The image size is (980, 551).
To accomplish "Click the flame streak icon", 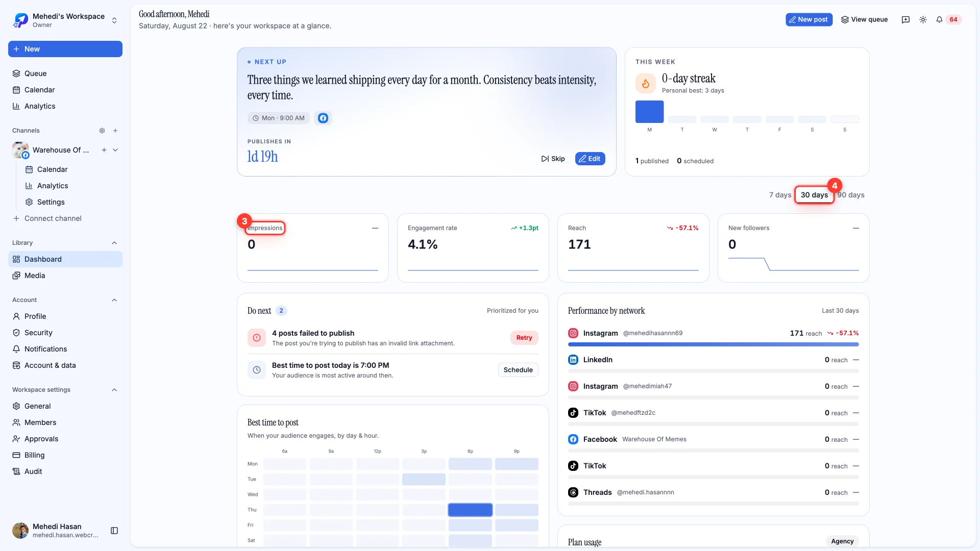I will (x=646, y=83).
